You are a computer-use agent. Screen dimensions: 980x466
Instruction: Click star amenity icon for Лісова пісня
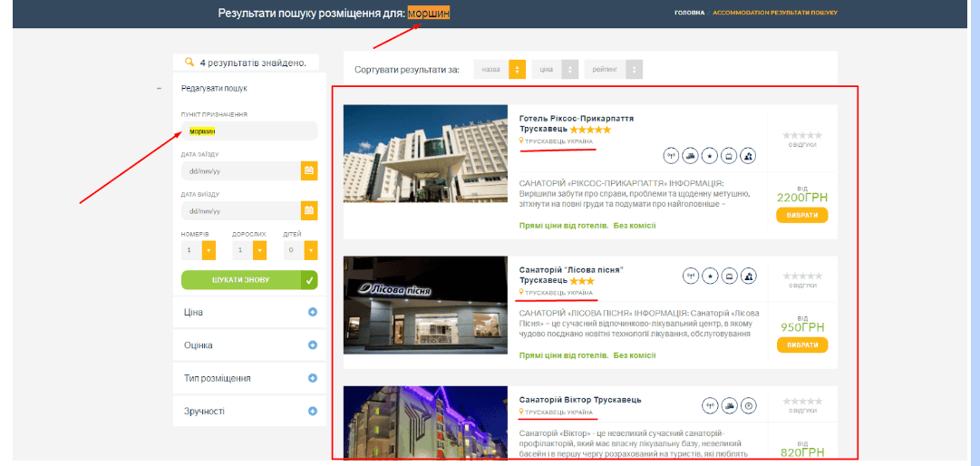(709, 276)
